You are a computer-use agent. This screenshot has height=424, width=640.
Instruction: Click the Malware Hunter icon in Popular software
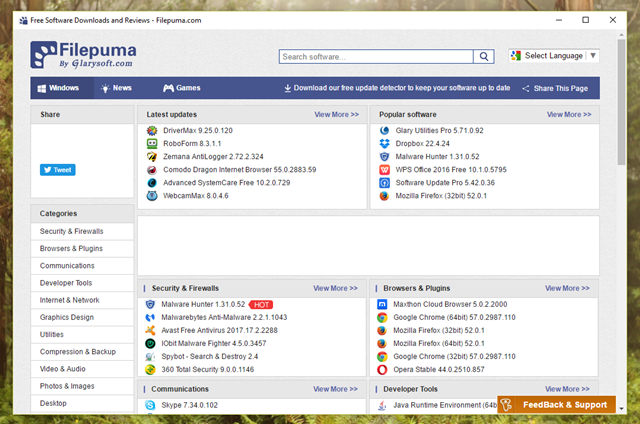coord(384,157)
